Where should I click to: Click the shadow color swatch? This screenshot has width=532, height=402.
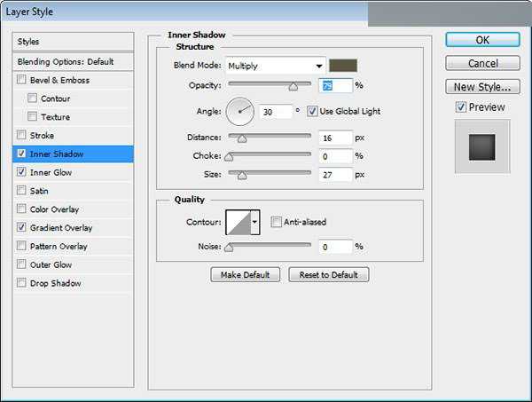(x=341, y=66)
